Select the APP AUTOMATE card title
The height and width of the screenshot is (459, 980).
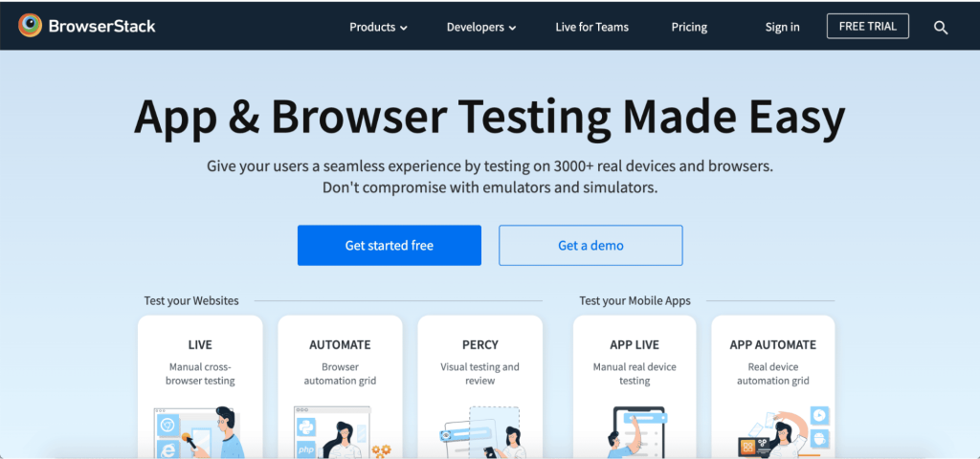coord(773,344)
